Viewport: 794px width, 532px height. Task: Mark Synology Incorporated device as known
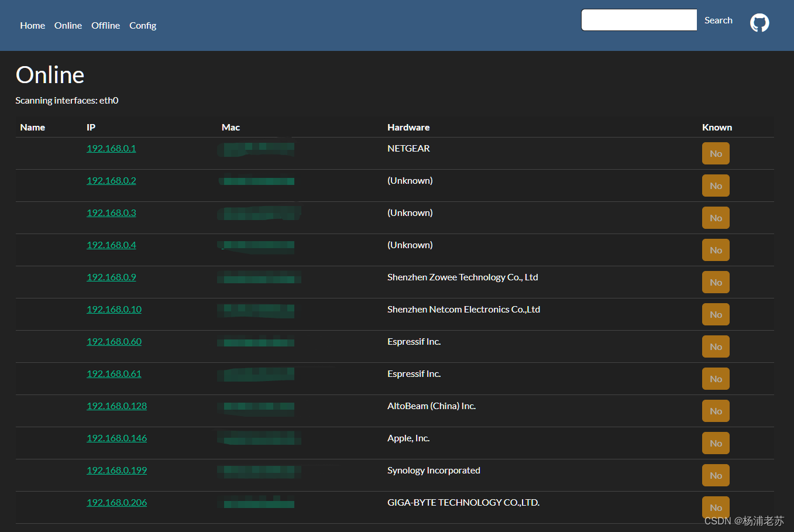[716, 475]
